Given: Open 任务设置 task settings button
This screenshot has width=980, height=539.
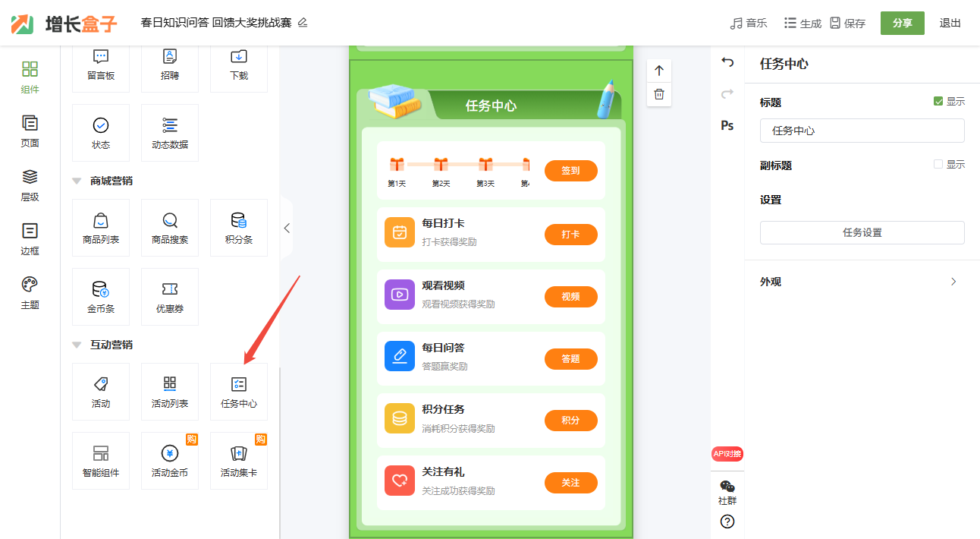Looking at the screenshot, I should point(862,232).
